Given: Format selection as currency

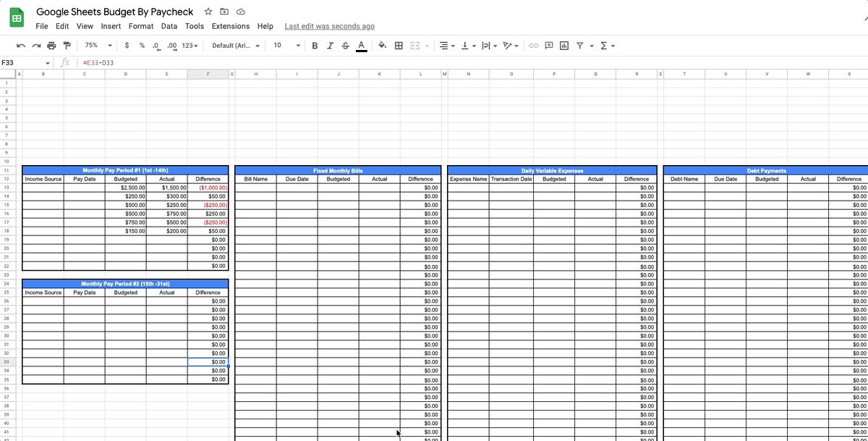Looking at the screenshot, I should coord(127,46).
